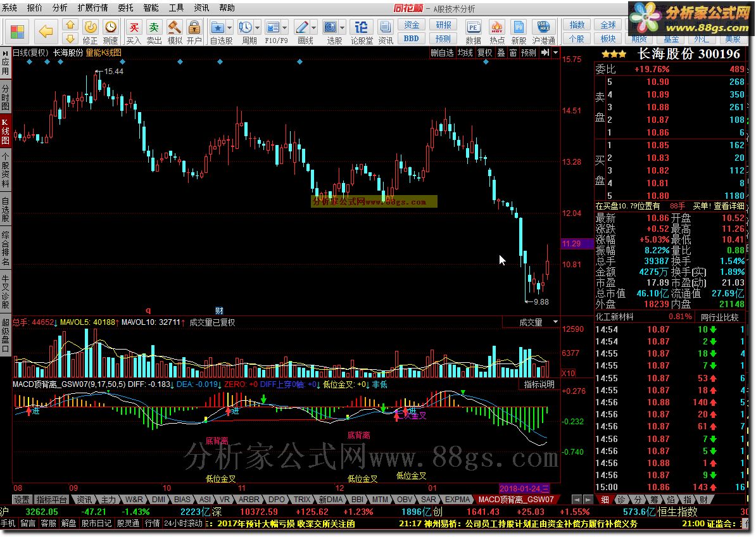
Task: Click the up arrow toolbar icon
Action: [x=70, y=25]
